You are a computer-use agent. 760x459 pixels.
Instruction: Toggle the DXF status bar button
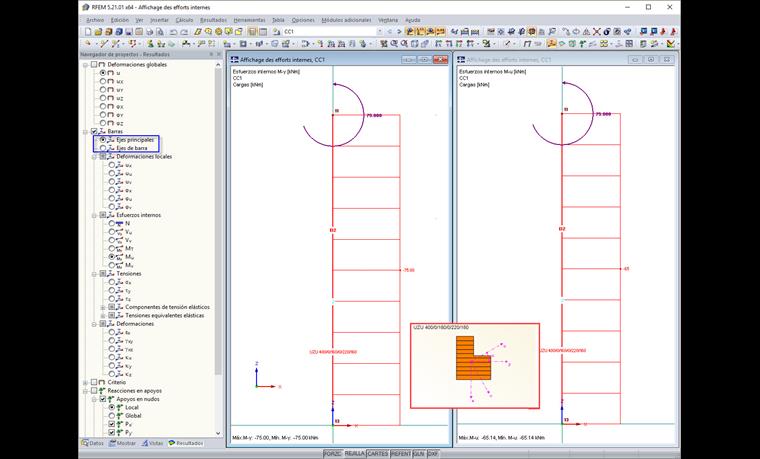[432, 454]
